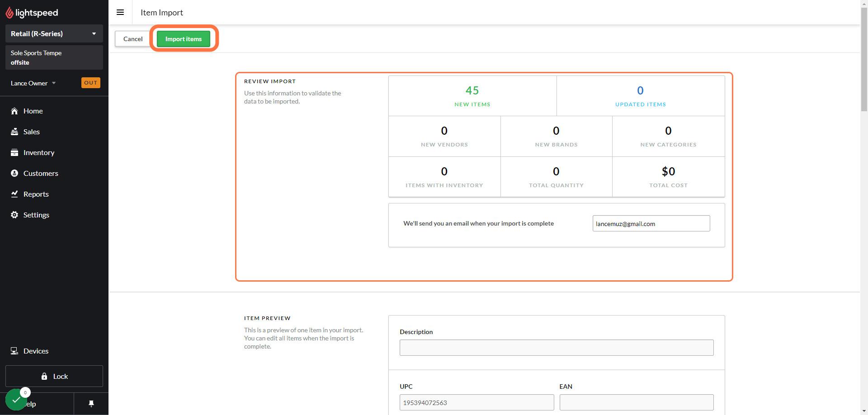Expand the Lance Owner user menu

click(33, 83)
